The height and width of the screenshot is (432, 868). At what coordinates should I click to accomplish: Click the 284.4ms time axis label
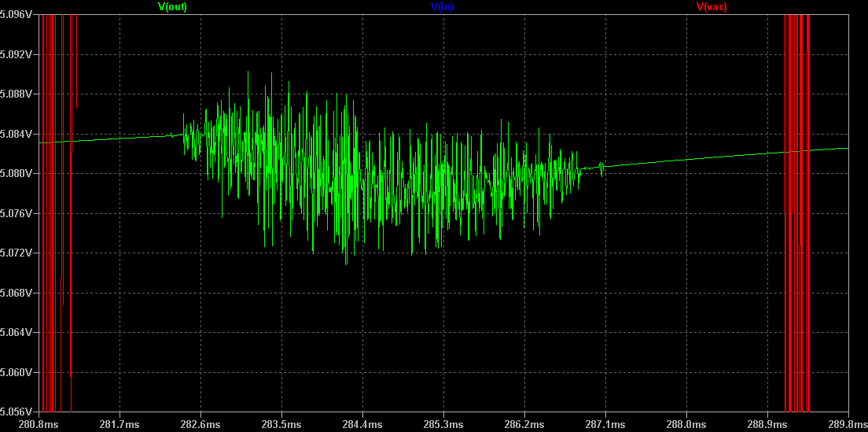pos(362,424)
